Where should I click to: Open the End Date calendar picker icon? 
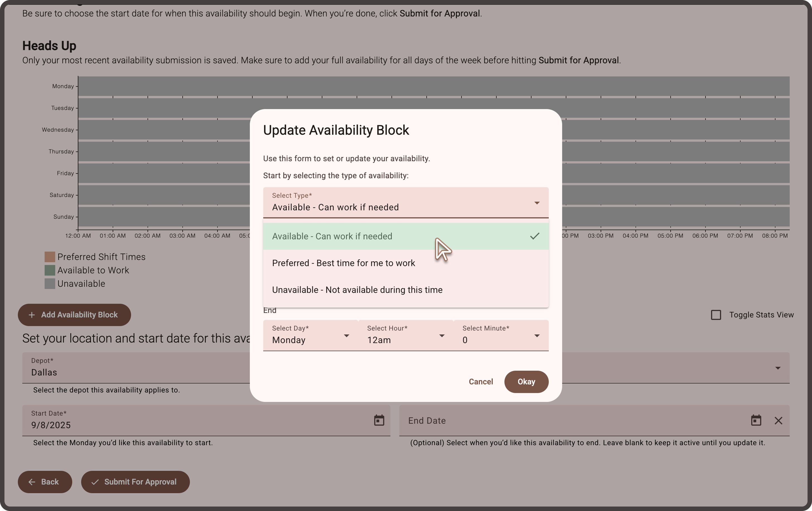click(756, 420)
